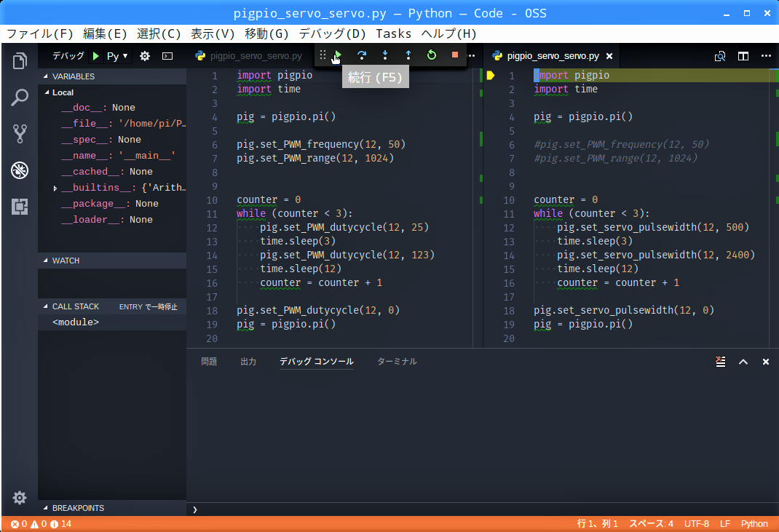Change Python language mode in status bar

[x=754, y=524]
